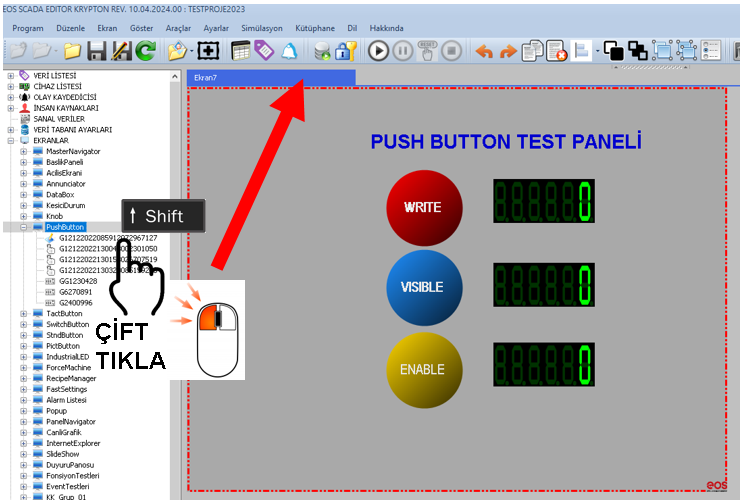Click the radio list properties icon
The height and width of the screenshot is (504, 745).
click(x=711, y=50)
